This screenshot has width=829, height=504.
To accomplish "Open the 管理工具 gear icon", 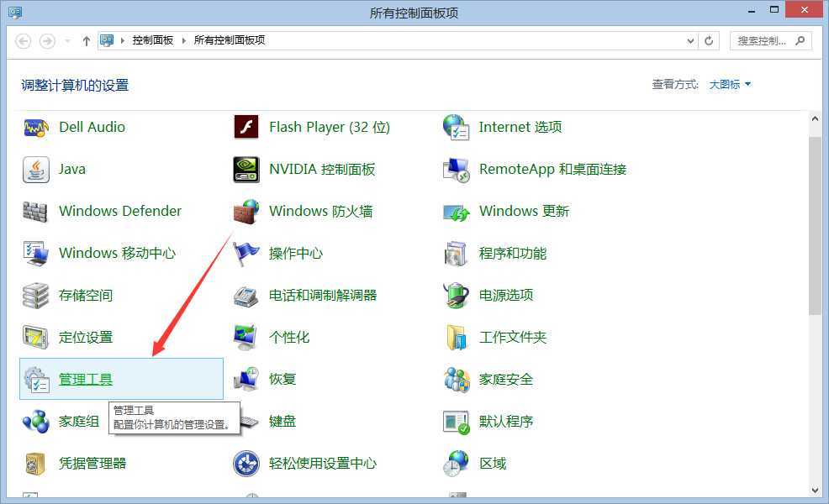I will coord(36,380).
